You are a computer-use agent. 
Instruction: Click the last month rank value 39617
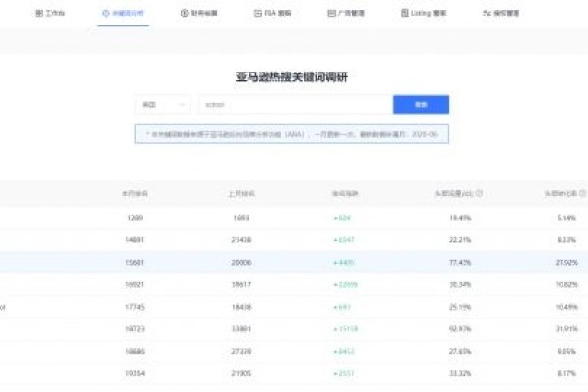[241, 285]
